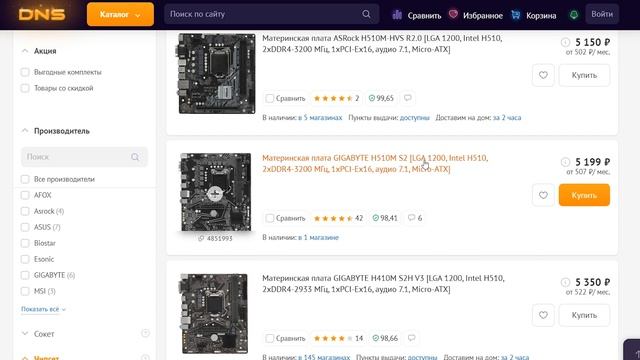This screenshot has width=640, height=360.
Task: Open the Каталог menu
Action: (120, 15)
